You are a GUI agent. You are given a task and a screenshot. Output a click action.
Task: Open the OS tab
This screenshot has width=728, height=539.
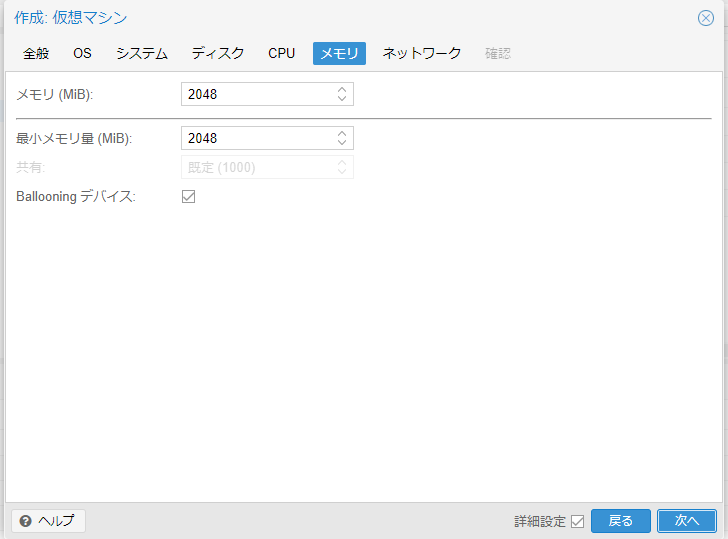82,54
